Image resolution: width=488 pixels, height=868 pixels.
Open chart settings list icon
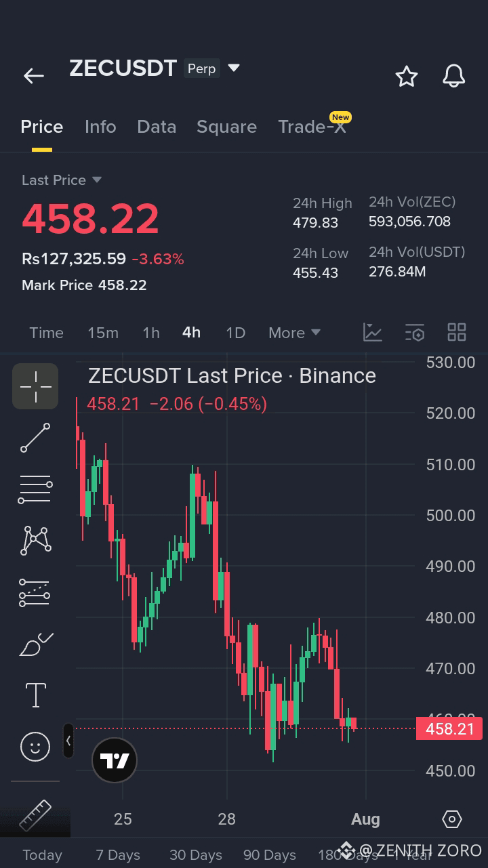tap(415, 332)
